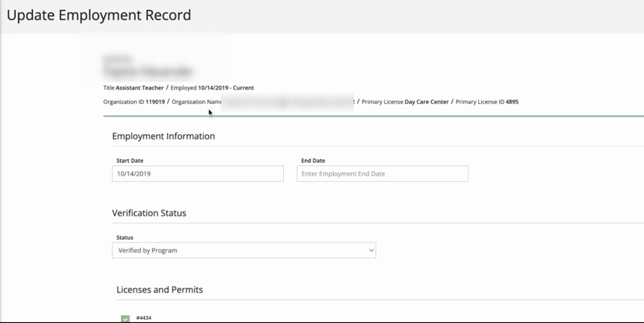Image resolution: width=644 pixels, height=323 pixels.
Task: Click the End Date label
Action: (313, 161)
